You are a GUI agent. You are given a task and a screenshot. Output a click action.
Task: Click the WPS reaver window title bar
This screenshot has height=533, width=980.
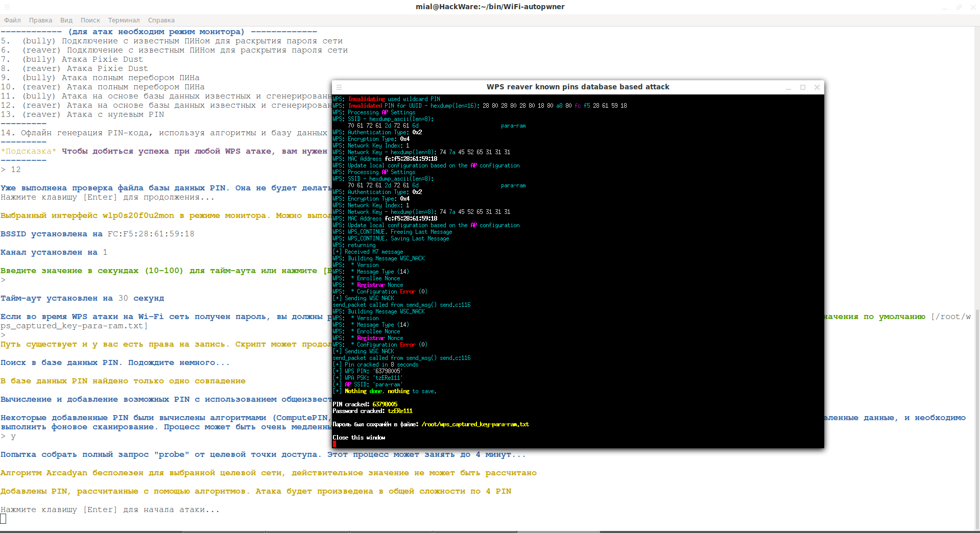pos(578,87)
